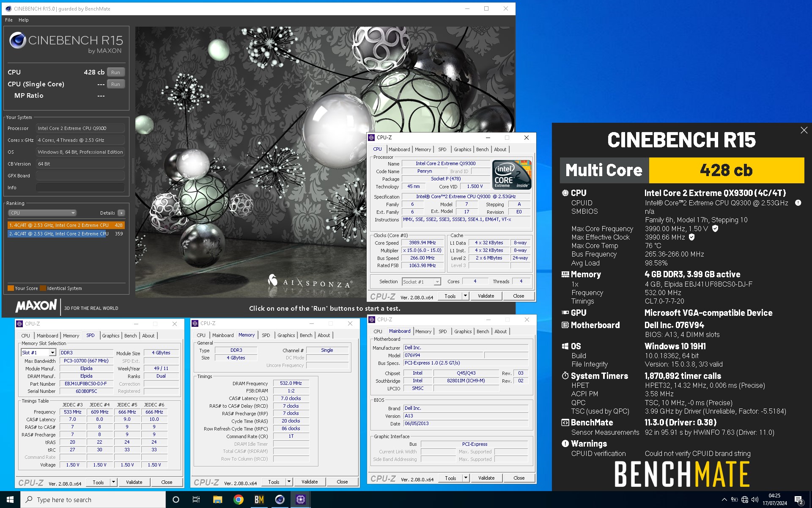Open the notification center icon
This screenshot has width=812, height=508.
pos(799,500)
